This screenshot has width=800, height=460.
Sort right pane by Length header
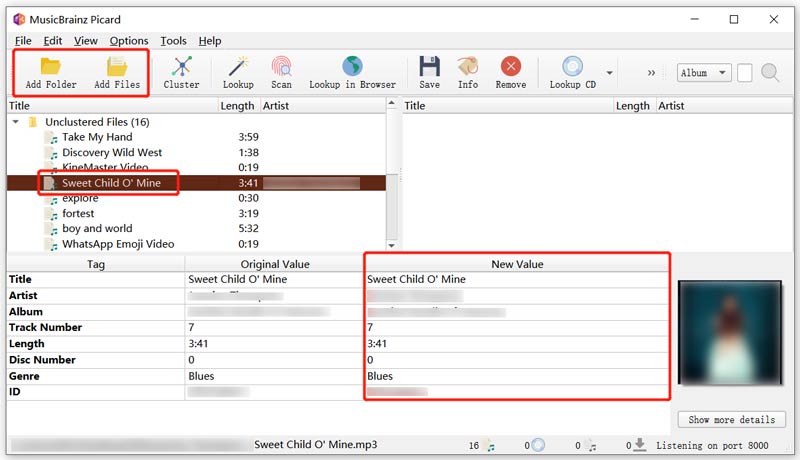[x=634, y=106]
